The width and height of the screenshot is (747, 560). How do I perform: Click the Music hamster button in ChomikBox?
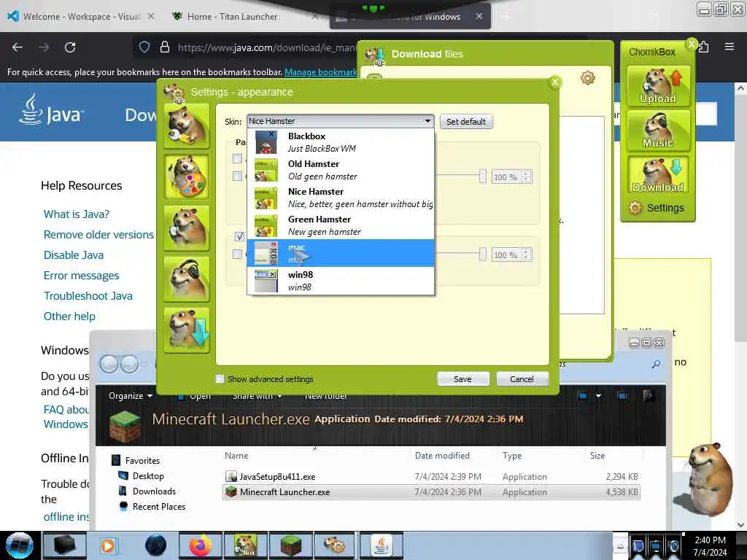click(658, 131)
